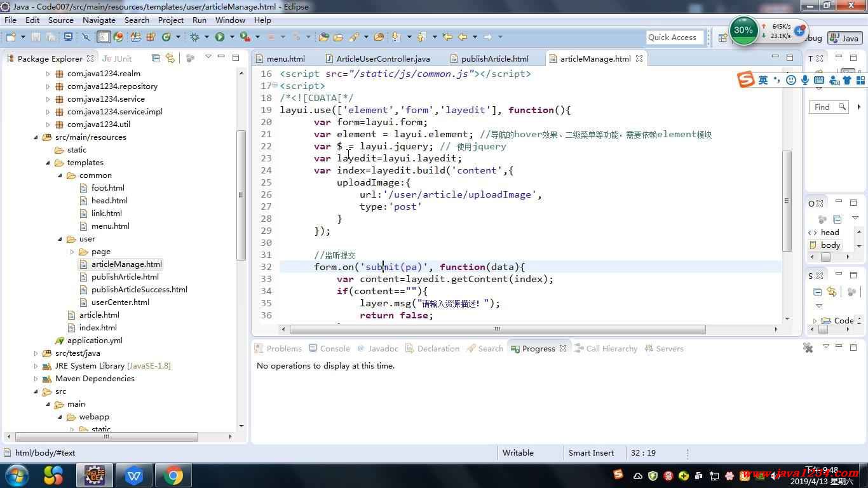The height and width of the screenshot is (488, 868).
Task: Click the editor horizontal scrollbar thumb
Action: coord(498,329)
